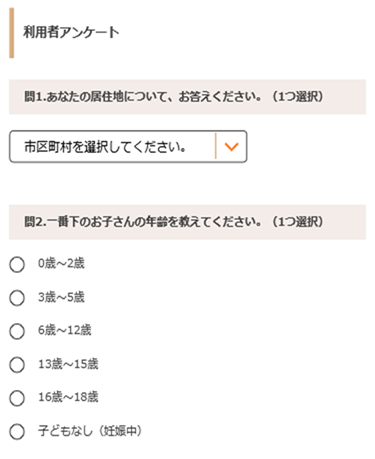Pick the 子どもなし（妊娠中）radio circle
375x459 pixels.
[17, 432]
